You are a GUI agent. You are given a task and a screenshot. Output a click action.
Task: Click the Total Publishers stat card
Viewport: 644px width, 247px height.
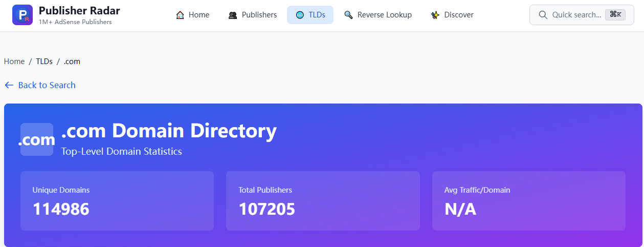tap(323, 201)
